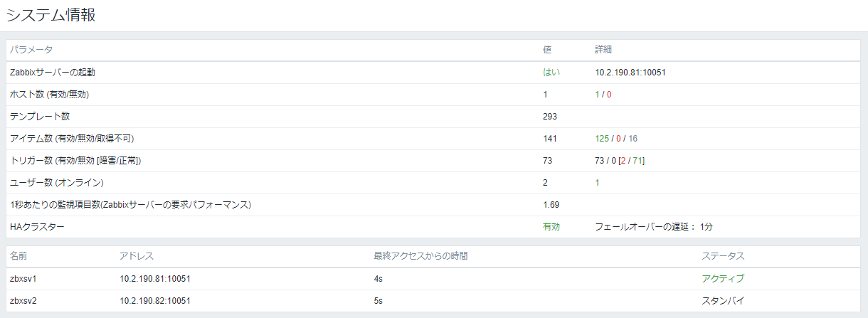Select the zbxsv1 node name
This screenshot has height=318, width=868.
(x=23, y=278)
